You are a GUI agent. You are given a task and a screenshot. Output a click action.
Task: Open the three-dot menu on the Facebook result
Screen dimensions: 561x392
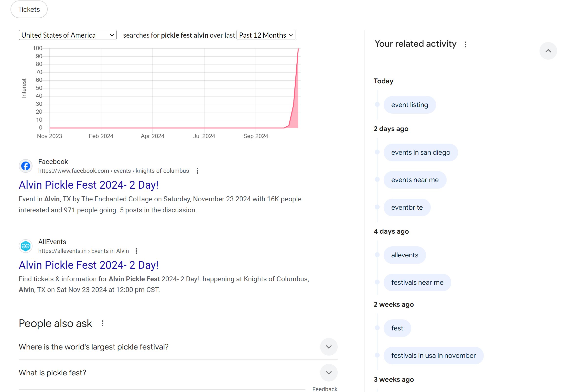click(197, 171)
